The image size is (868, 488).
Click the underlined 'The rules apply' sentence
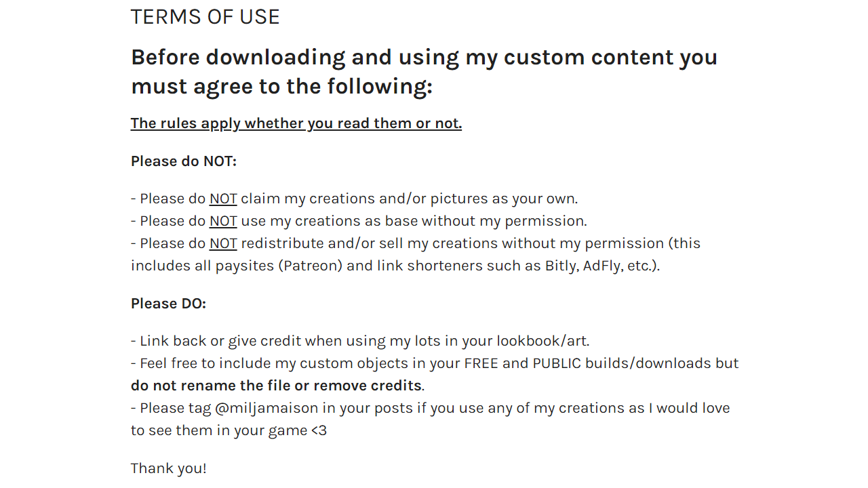point(296,123)
